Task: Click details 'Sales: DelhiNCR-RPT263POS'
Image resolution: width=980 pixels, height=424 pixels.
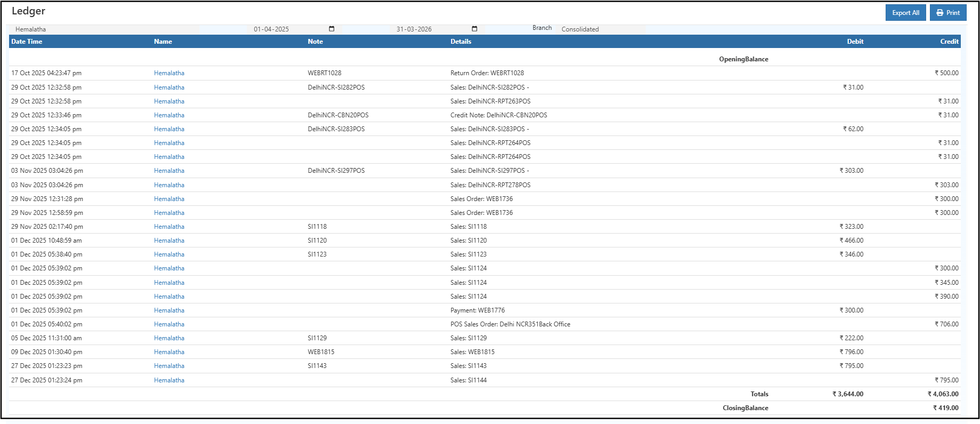Action: 491,101
